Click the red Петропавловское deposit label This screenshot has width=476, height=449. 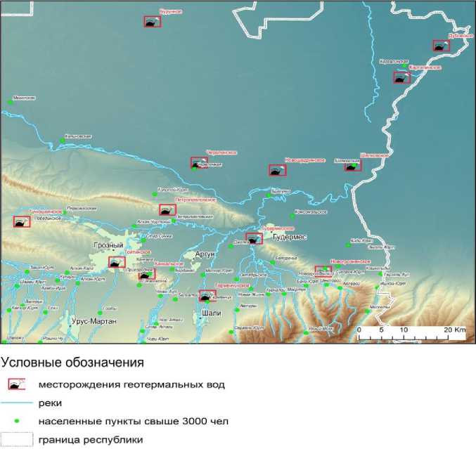(195, 200)
